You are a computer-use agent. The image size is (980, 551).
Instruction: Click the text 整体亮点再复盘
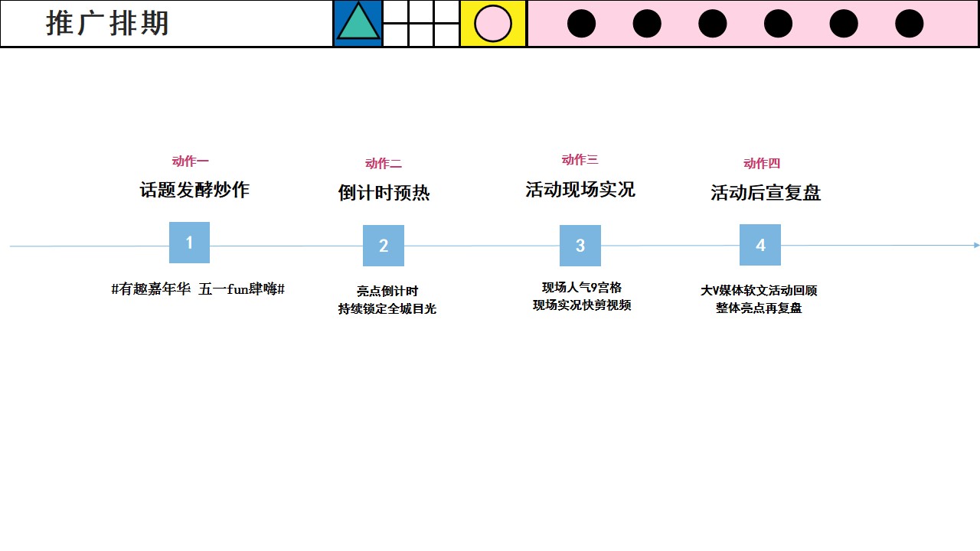click(759, 308)
